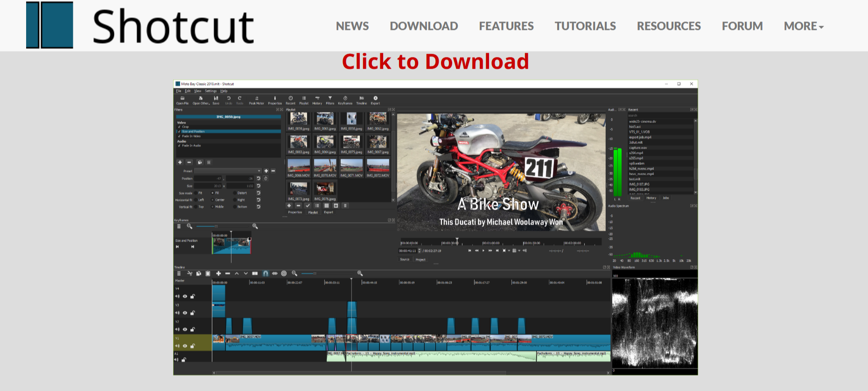Open the Help menu
The height and width of the screenshot is (391, 868).
[x=224, y=91]
